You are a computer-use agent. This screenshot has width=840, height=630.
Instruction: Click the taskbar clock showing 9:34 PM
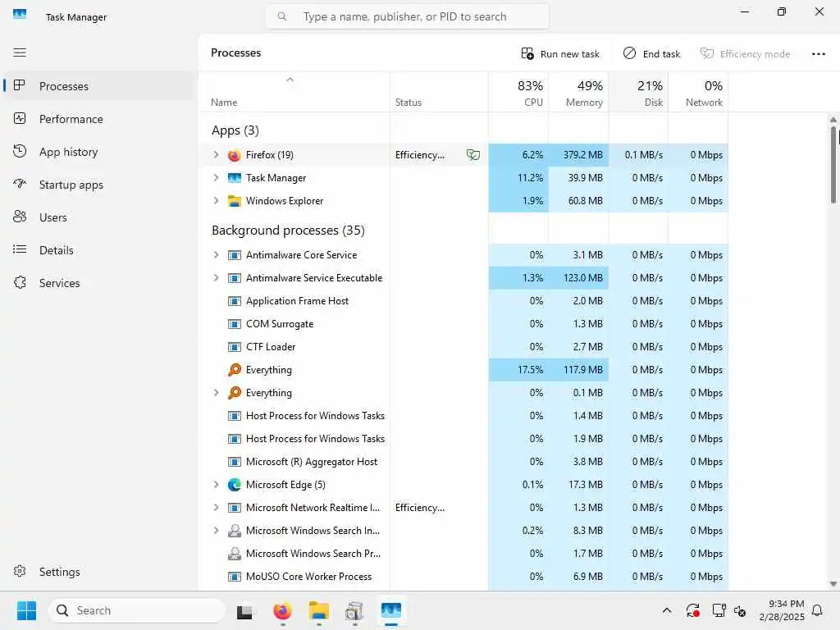coord(782,610)
